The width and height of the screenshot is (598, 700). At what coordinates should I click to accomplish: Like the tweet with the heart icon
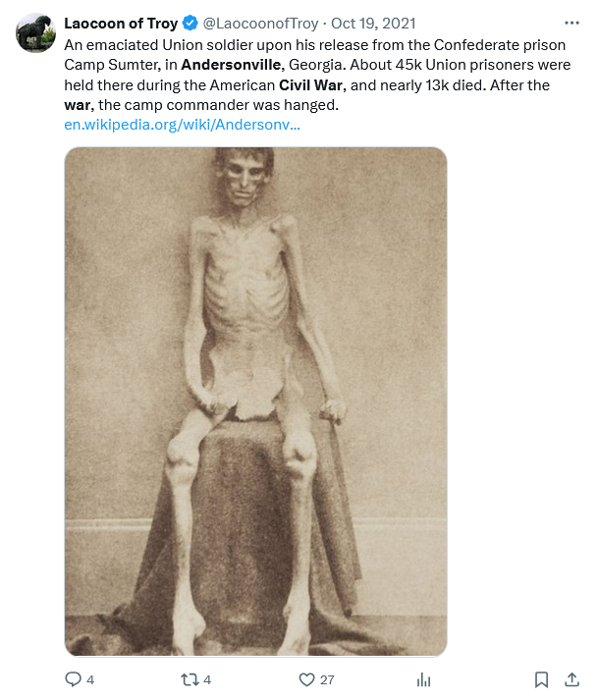(306, 680)
